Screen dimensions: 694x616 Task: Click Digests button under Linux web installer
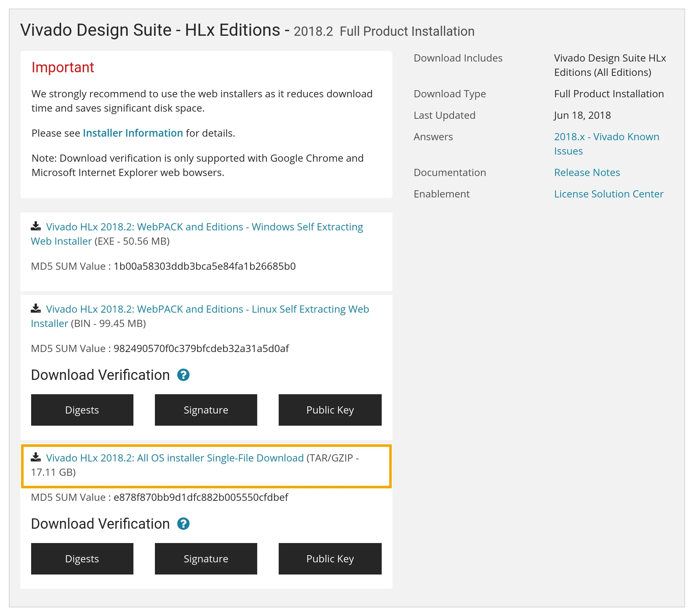[x=82, y=410]
